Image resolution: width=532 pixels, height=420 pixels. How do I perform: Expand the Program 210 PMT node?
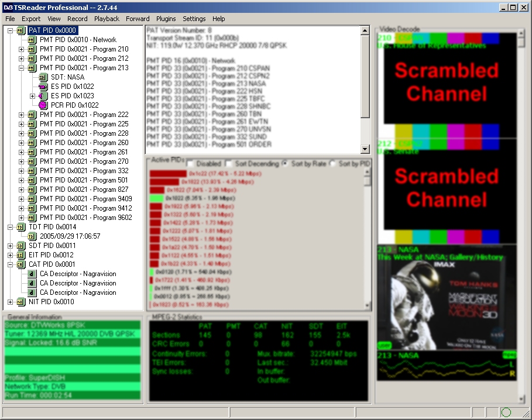(22, 49)
